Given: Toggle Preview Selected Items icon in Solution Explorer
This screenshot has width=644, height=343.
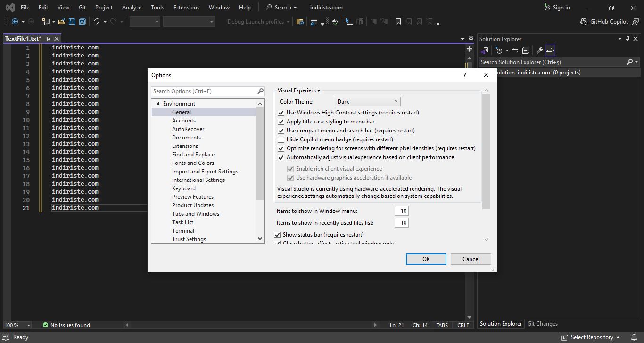Looking at the screenshot, I should pos(550,50).
